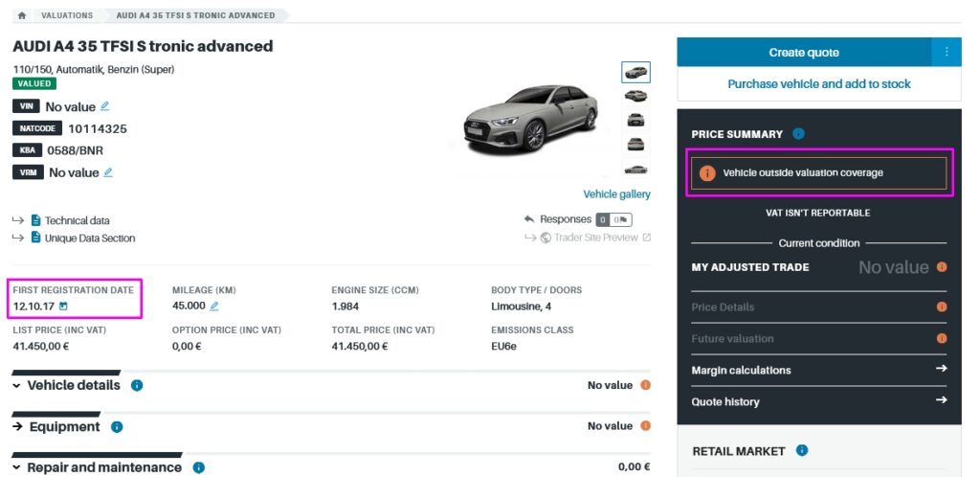
Task: Select the first car thumbnail image
Action: (x=635, y=72)
